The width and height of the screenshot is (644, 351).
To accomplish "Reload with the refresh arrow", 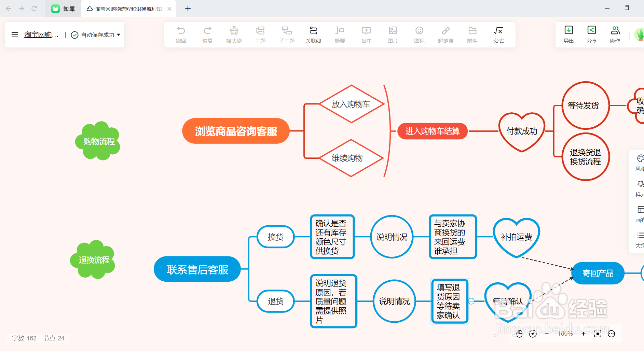I will point(34,9).
